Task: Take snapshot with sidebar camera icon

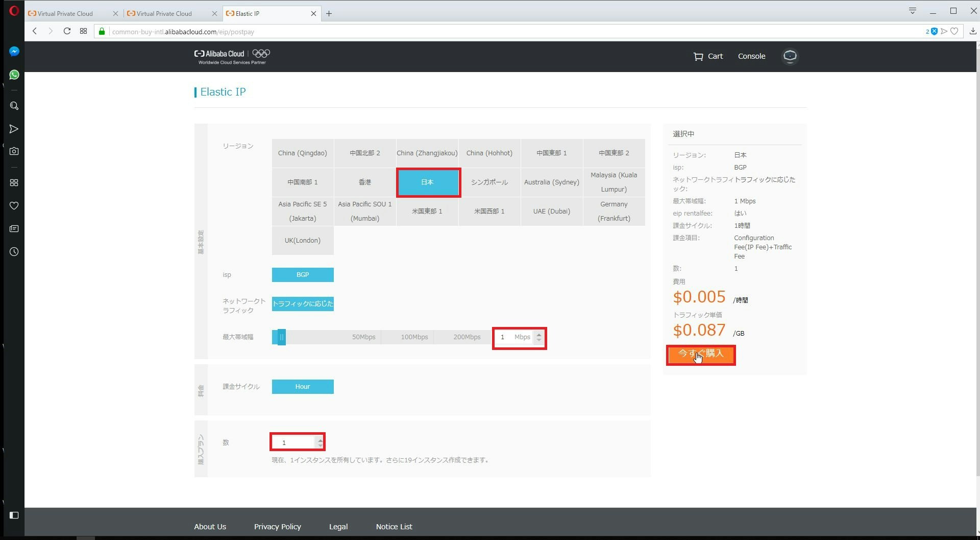Action: [x=14, y=151]
